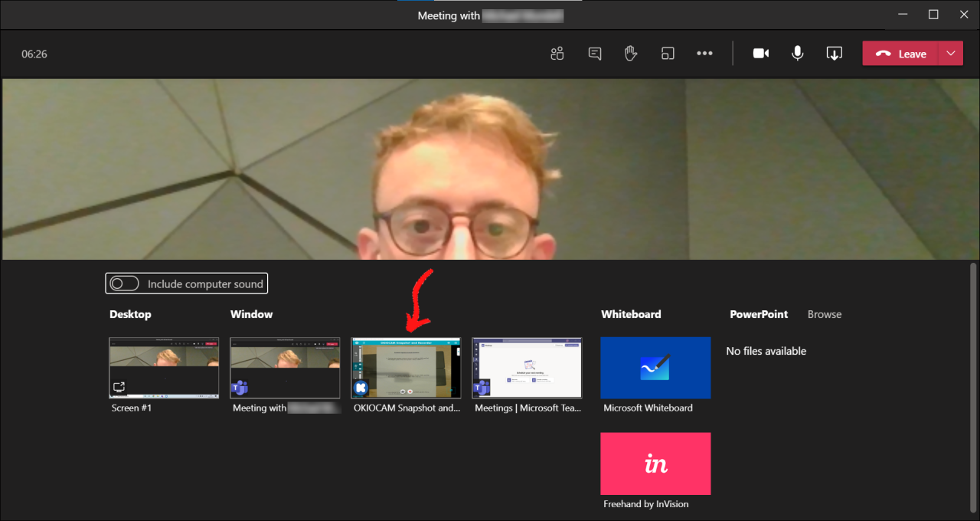Enable Include computer sound
Screen dimensions: 980x521
123,283
